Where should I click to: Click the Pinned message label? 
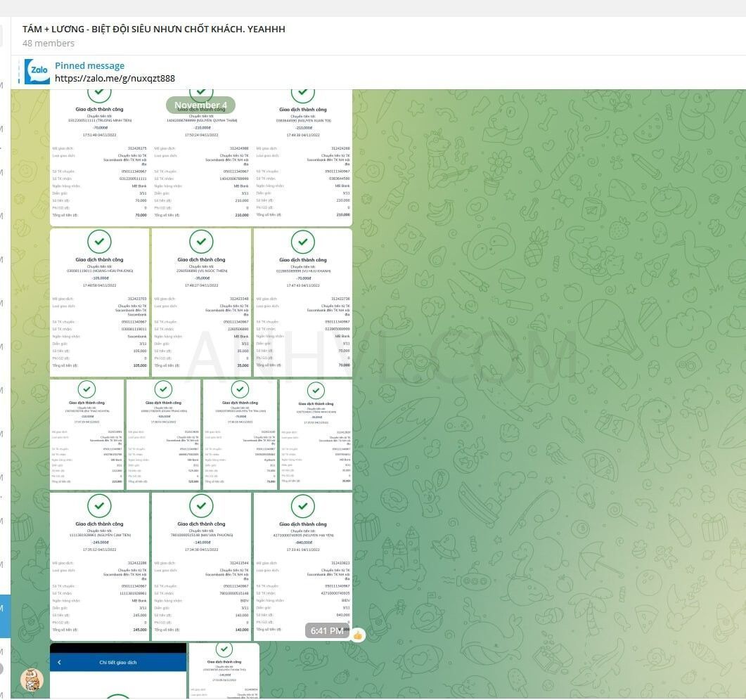89,65
